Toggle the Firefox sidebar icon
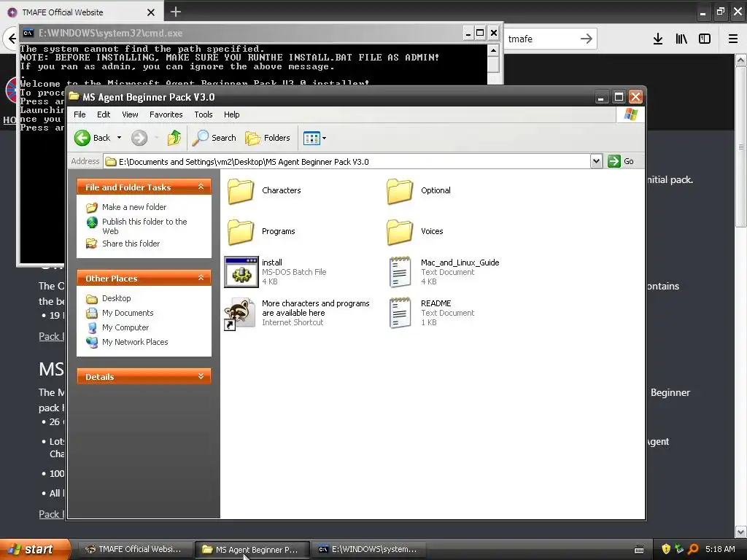The height and width of the screenshot is (560, 747). click(705, 39)
